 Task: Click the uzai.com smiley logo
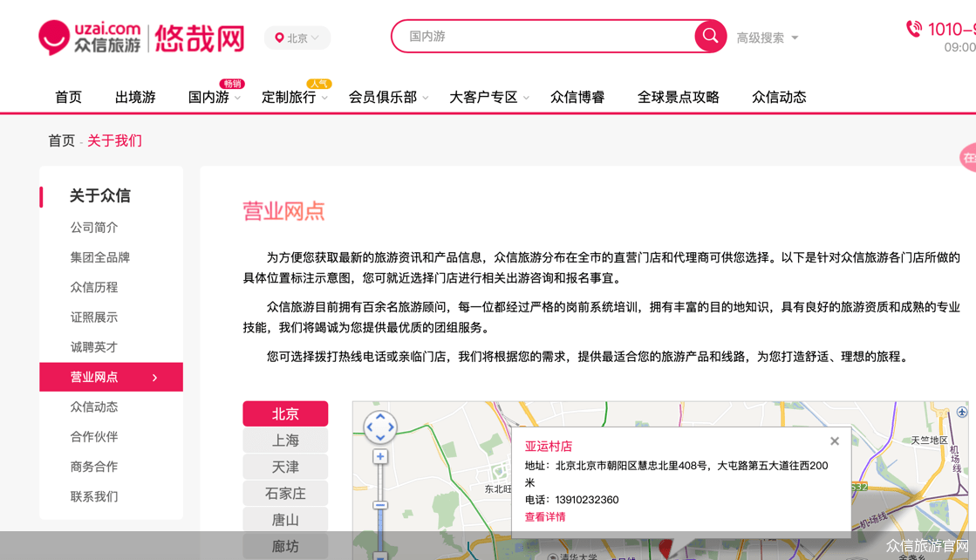pos(54,38)
